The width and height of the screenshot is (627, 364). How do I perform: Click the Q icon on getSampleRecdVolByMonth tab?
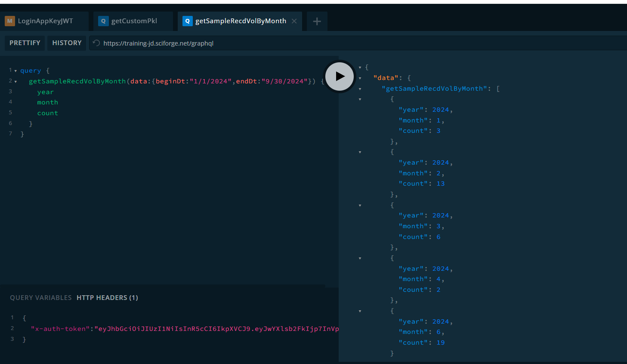pos(187,21)
